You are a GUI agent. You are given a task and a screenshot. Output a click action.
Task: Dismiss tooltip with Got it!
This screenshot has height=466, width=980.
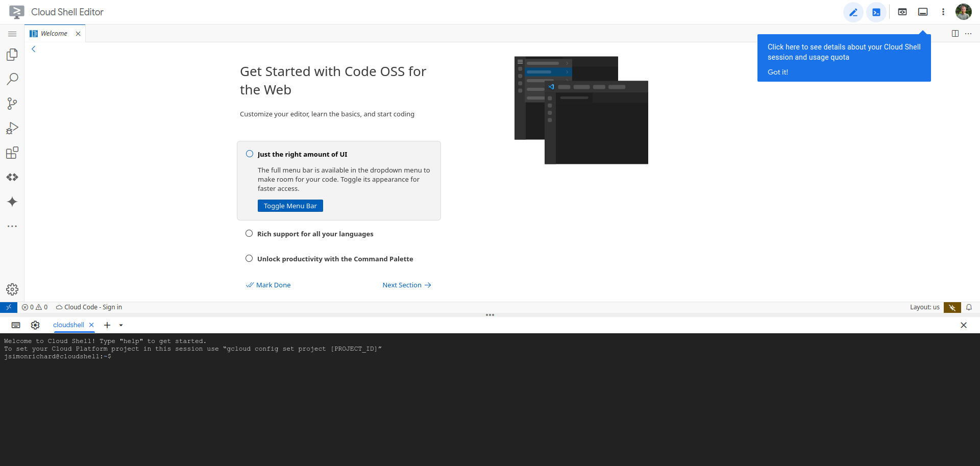[x=778, y=72]
